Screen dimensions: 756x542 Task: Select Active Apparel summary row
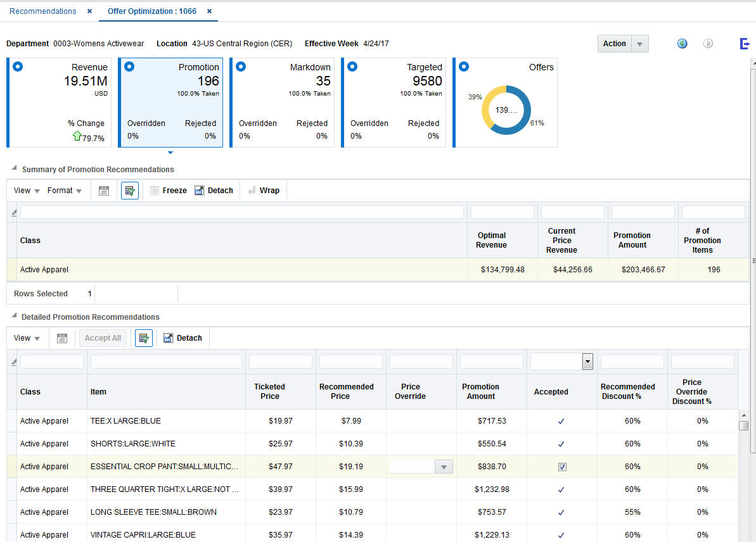click(x=378, y=269)
